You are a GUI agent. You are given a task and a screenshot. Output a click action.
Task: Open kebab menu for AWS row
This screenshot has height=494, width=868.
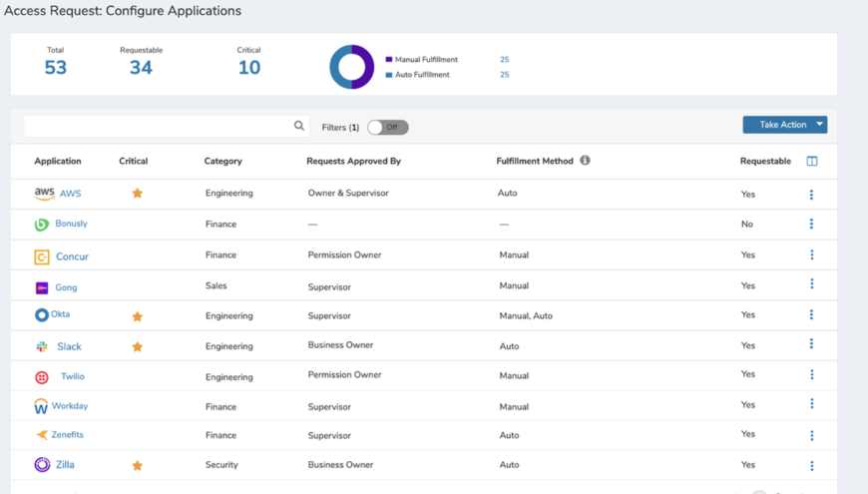(x=811, y=195)
